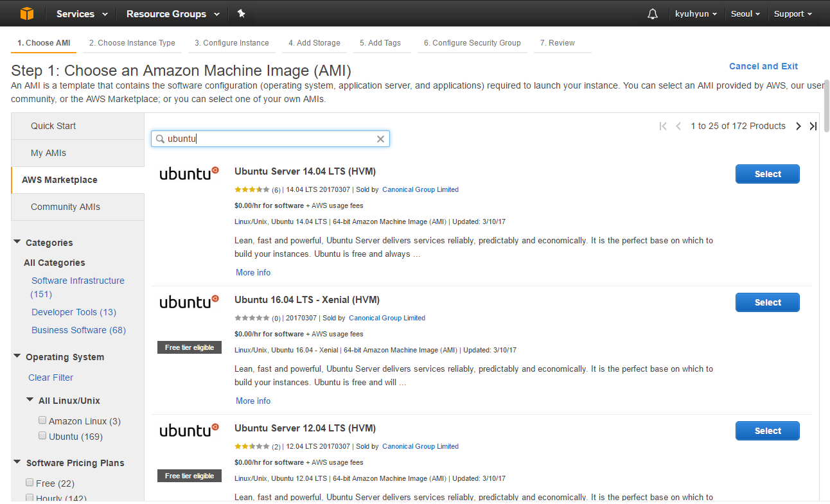Open the Review step tab
This screenshot has height=504, width=830.
[558, 43]
